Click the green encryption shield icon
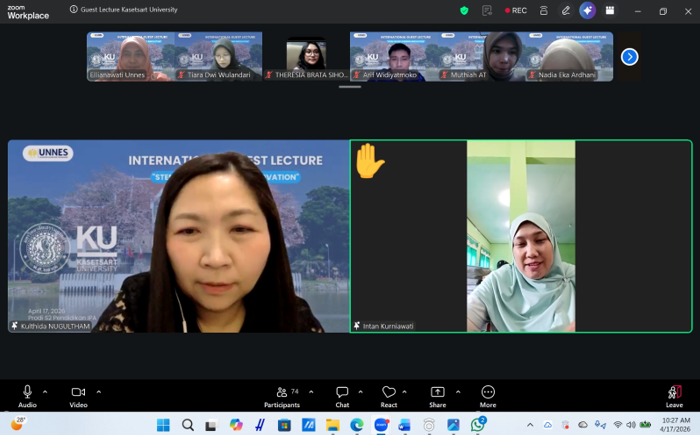The width and height of the screenshot is (700, 435). click(x=464, y=10)
